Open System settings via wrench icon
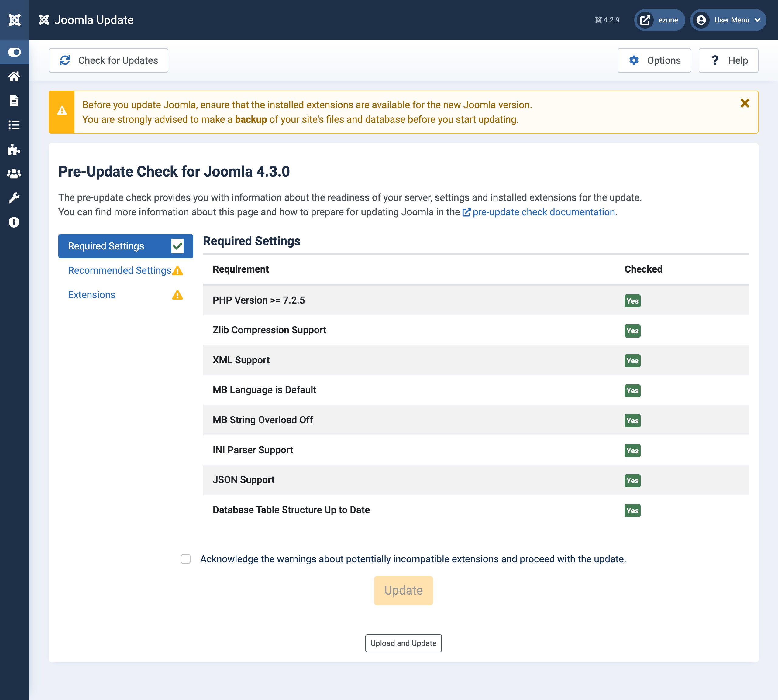778x700 pixels. tap(14, 198)
